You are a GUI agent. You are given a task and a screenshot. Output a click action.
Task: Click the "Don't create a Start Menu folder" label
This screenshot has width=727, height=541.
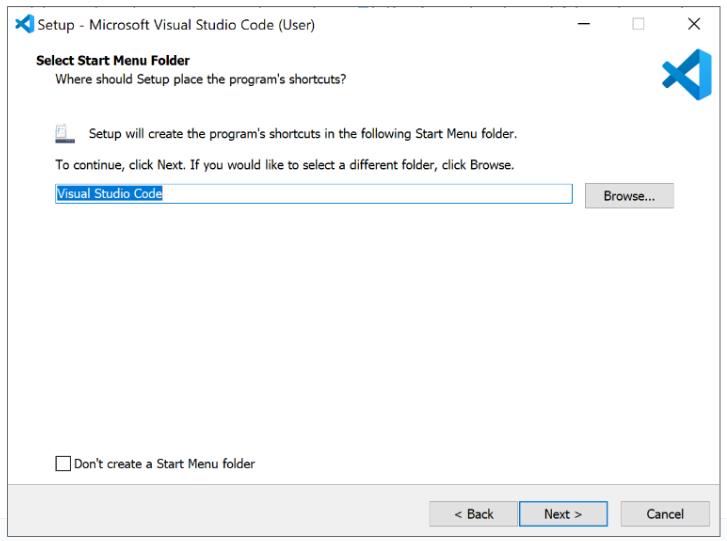tap(164, 464)
